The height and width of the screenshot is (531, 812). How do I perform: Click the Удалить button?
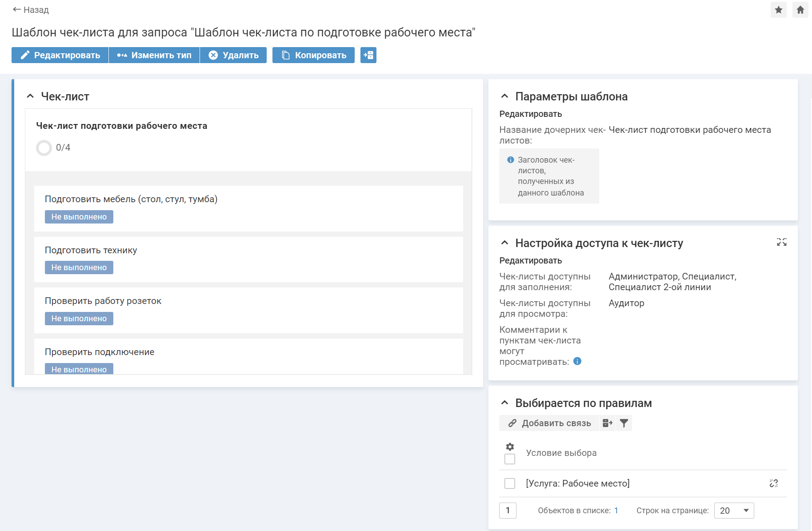coord(233,55)
